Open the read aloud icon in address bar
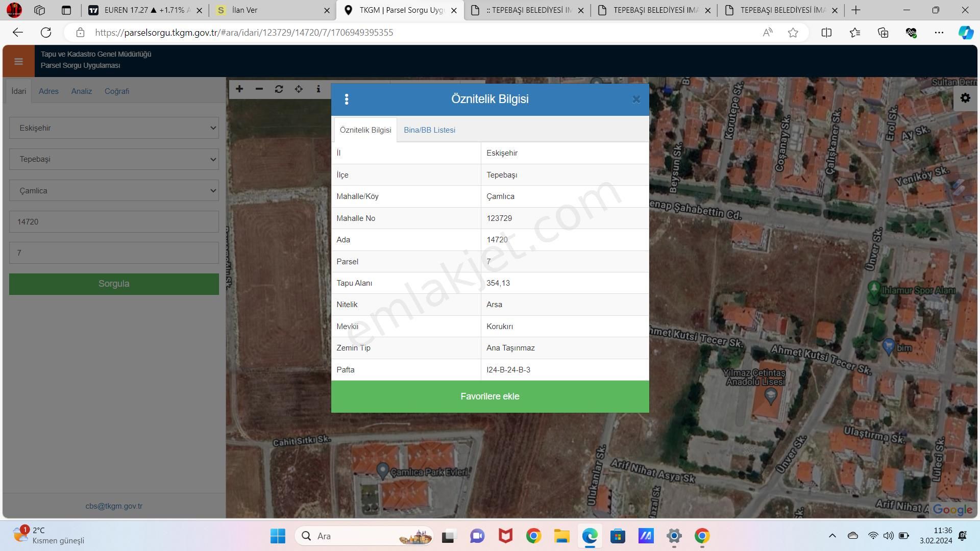The image size is (980, 551). [x=767, y=33]
